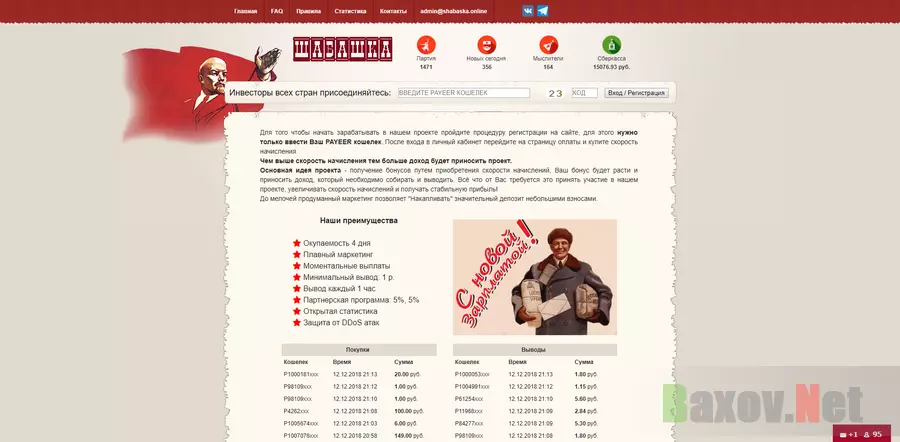The height and width of the screenshot is (442, 900).
Task: Click the Мыслители icon
Action: point(548,45)
